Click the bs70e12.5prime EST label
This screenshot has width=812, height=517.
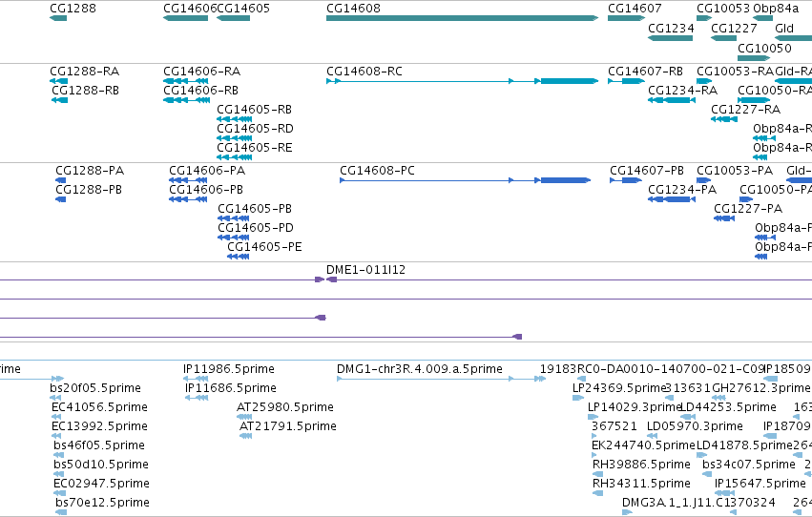click(102, 502)
